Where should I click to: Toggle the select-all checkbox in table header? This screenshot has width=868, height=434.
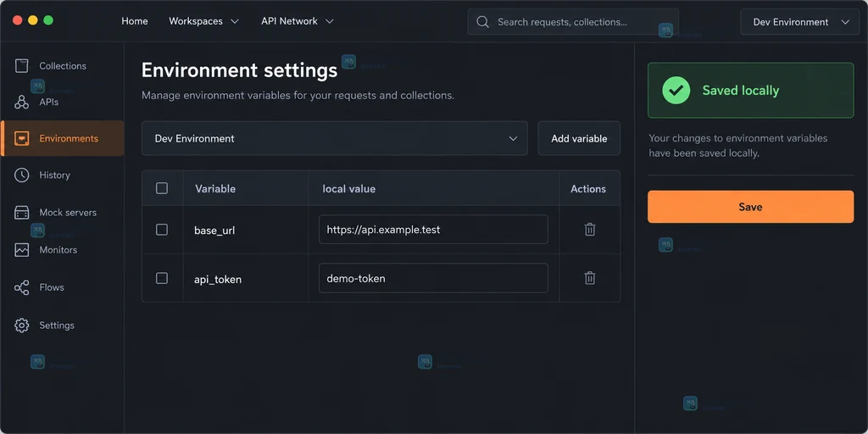(x=162, y=188)
